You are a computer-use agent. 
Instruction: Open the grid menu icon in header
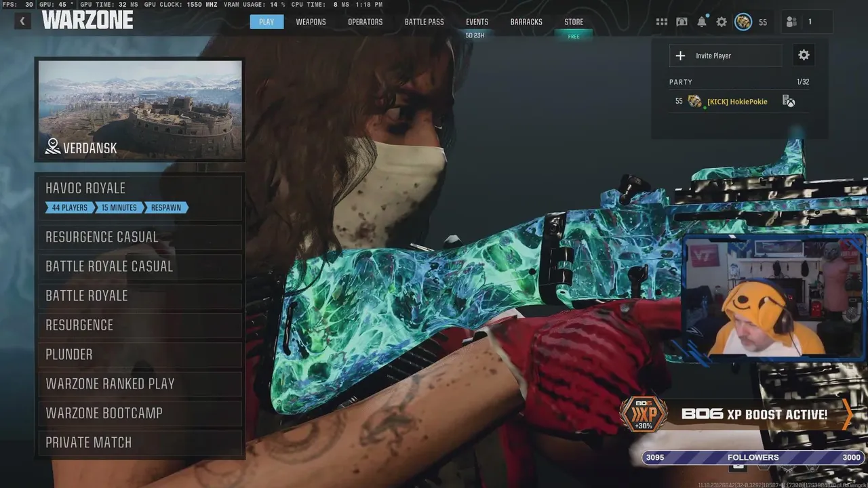click(662, 22)
